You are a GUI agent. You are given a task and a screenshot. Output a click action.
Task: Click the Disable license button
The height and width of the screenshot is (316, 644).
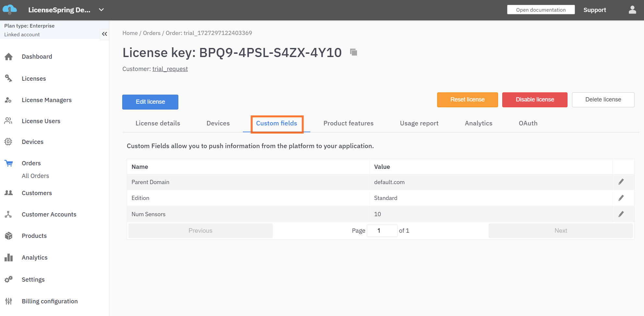point(534,100)
